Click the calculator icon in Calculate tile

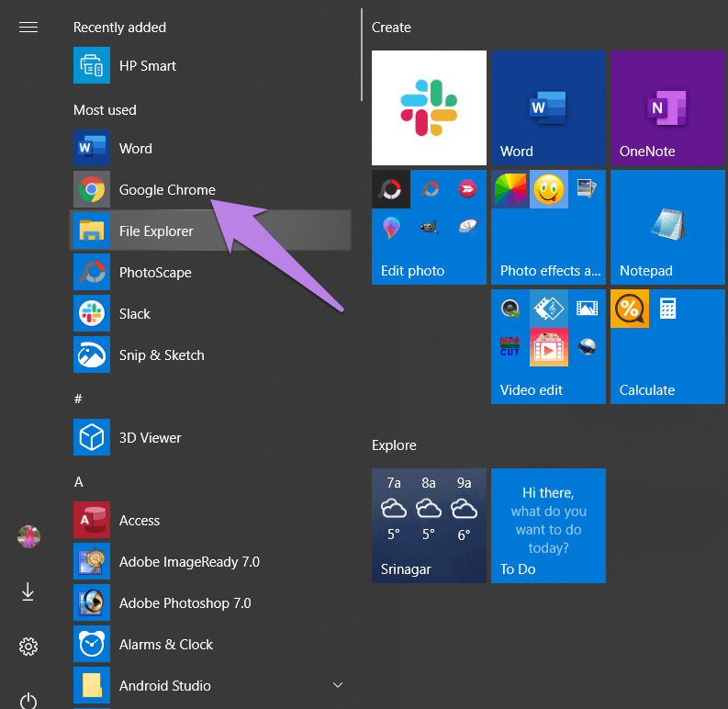coord(667,308)
